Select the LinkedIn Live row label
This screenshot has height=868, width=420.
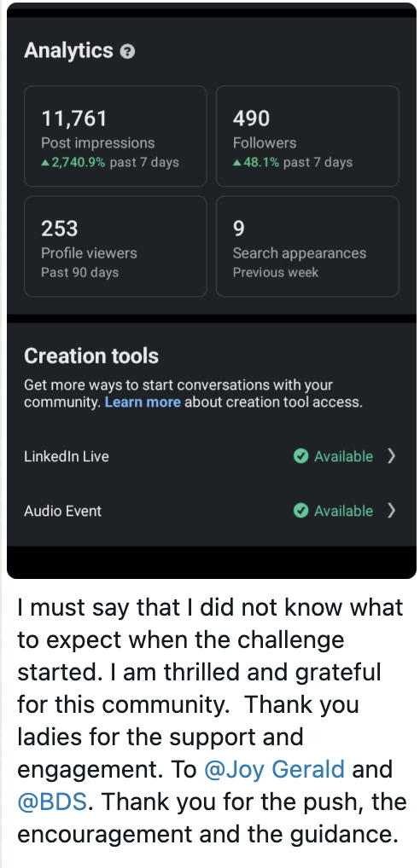pos(67,457)
